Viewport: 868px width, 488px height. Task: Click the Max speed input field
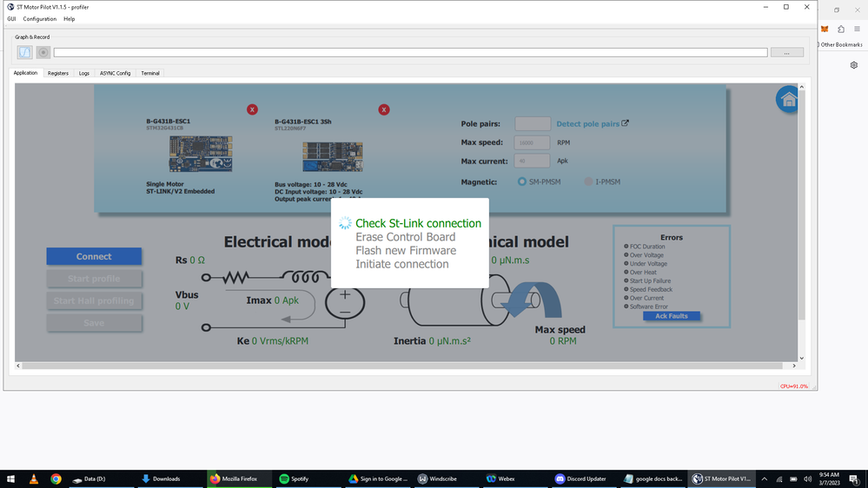point(532,142)
